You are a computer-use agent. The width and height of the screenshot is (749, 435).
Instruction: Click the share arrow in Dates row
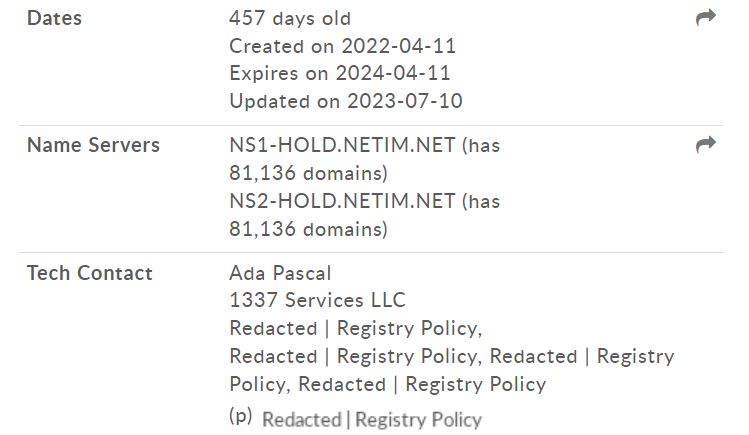pos(706,18)
